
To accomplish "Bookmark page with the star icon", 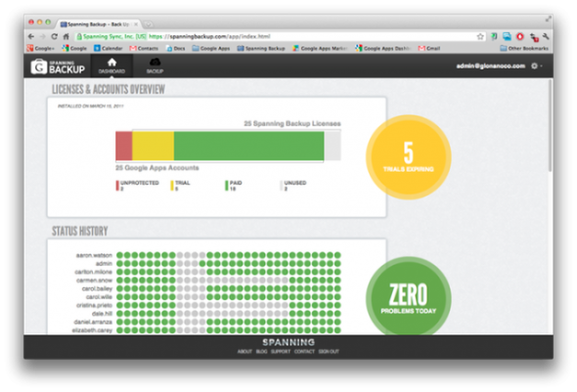I will (x=480, y=36).
